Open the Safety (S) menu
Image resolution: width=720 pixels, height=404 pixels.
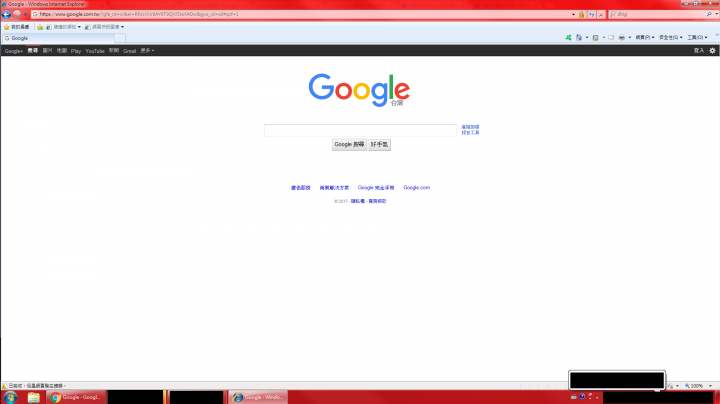point(670,38)
